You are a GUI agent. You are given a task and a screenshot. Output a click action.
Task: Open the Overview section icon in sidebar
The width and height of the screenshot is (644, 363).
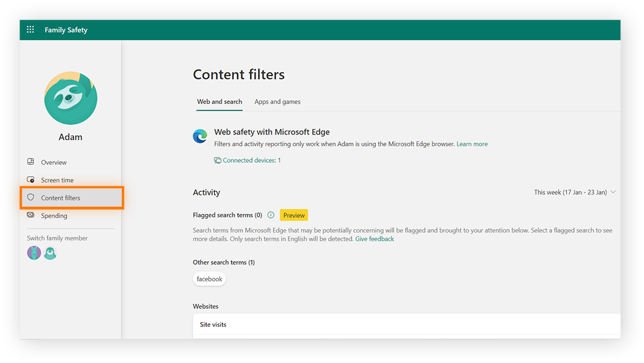(x=30, y=162)
